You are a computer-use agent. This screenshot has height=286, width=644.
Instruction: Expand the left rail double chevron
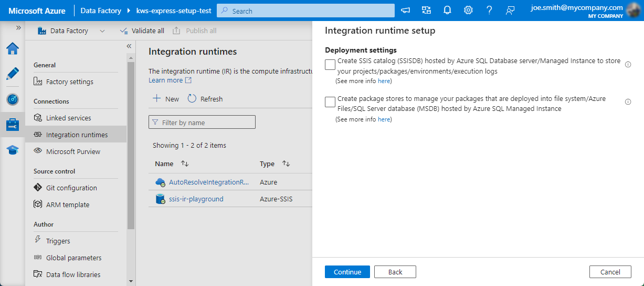click(x=18, y=27)
